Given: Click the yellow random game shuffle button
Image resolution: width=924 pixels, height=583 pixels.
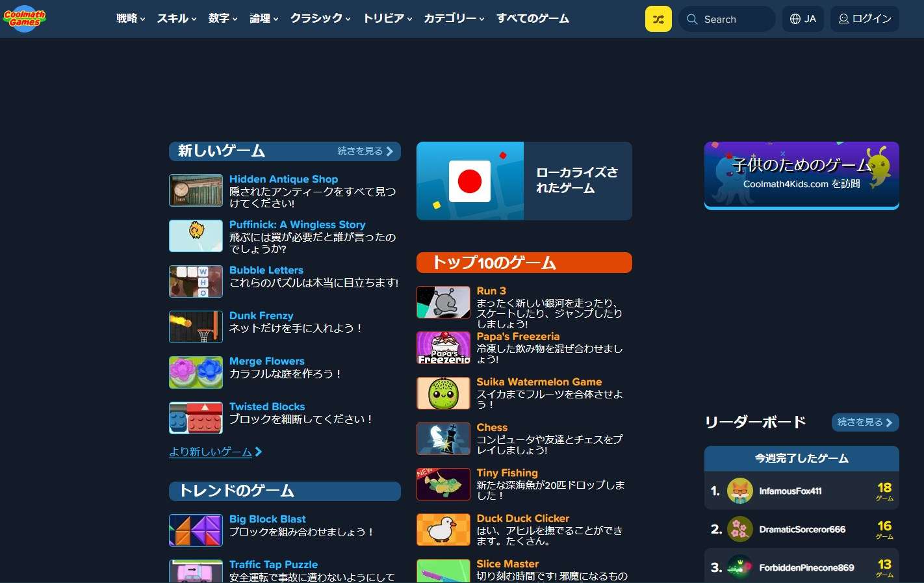Looking at the screenshot, I should click(658, 19).
